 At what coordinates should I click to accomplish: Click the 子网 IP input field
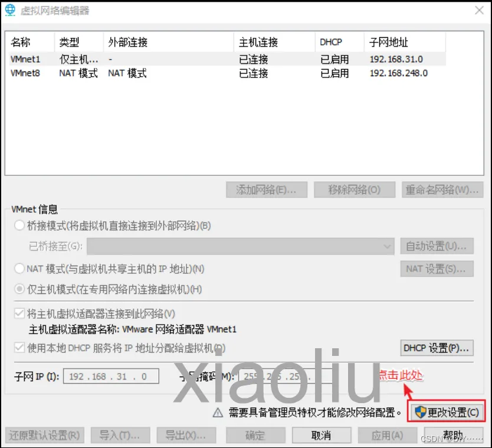click(111, 376)
